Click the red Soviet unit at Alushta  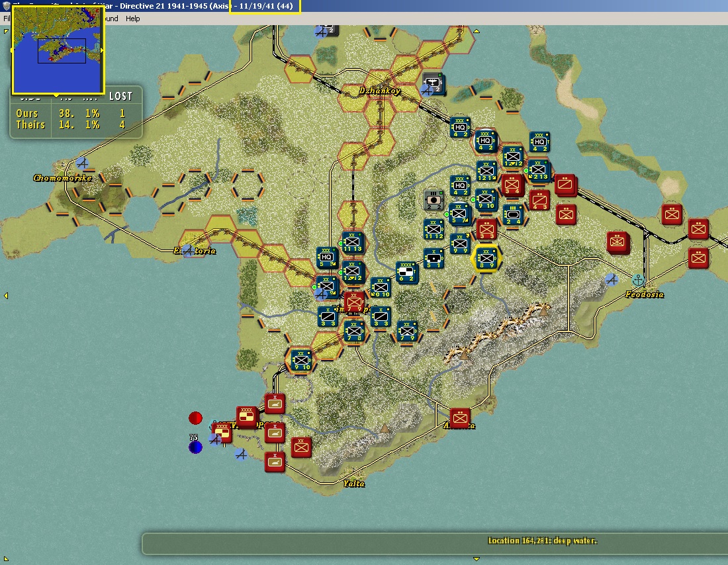tap(460, 418)
